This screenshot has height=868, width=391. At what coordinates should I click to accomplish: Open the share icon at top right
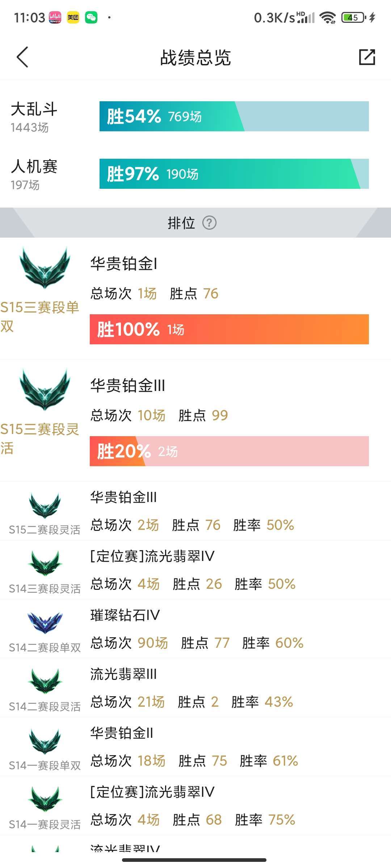[367, 57]
